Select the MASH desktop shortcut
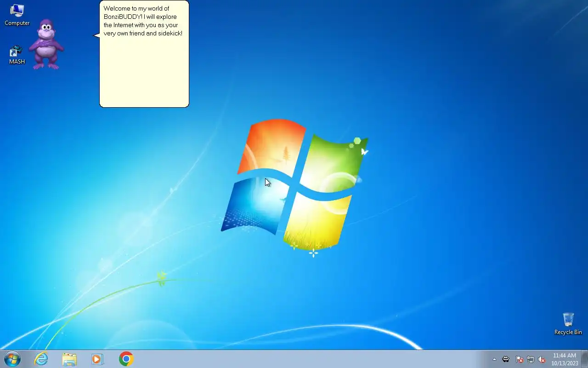Screen dimensions: 588x368 coord(17,55)
